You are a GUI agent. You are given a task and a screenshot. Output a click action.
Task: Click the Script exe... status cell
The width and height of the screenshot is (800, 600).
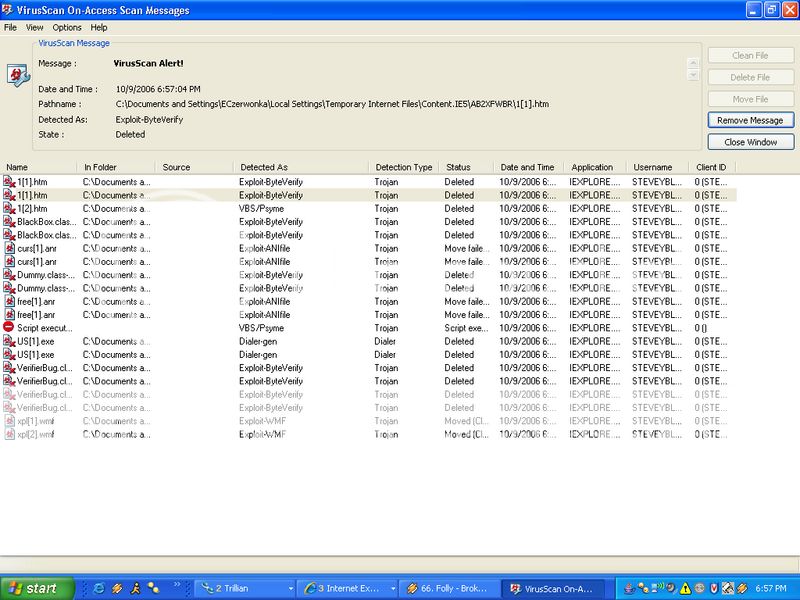pyautogui.click(x=467, y=328)
